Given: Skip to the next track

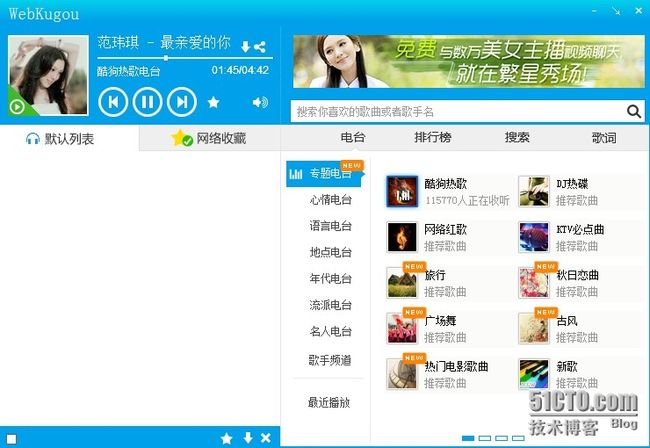Looking at the screenshot, I should click(182, 102).
